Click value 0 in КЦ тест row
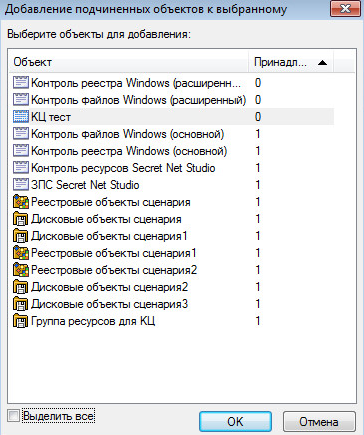Screen dimensions: 364x435 [x=258, y=117]
